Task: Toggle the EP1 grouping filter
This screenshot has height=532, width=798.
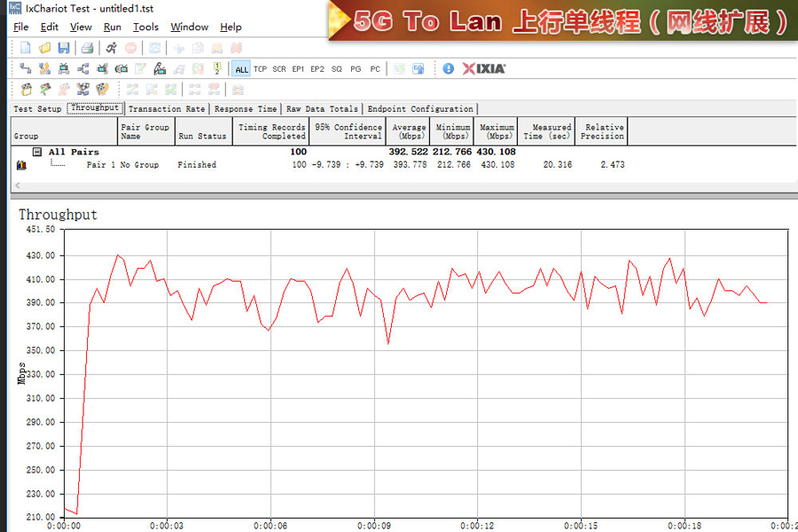Action: point(298,69)
